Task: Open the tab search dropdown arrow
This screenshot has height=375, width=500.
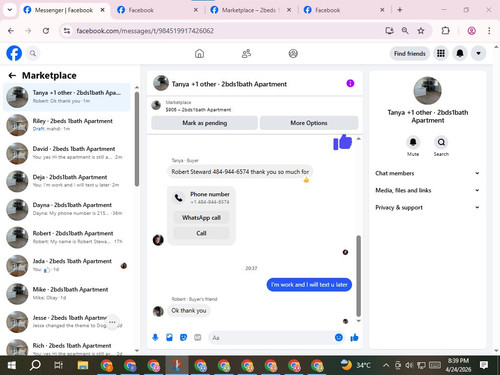Action: [x=10, y=10]
